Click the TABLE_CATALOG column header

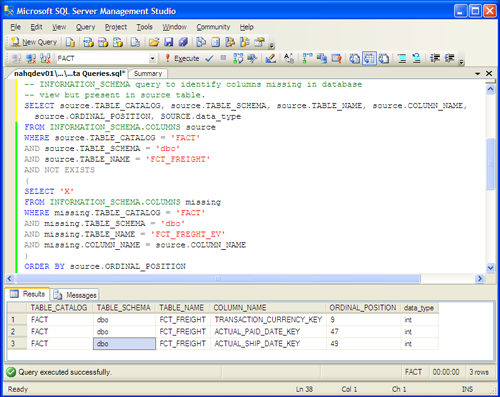[x=60, y=308]
